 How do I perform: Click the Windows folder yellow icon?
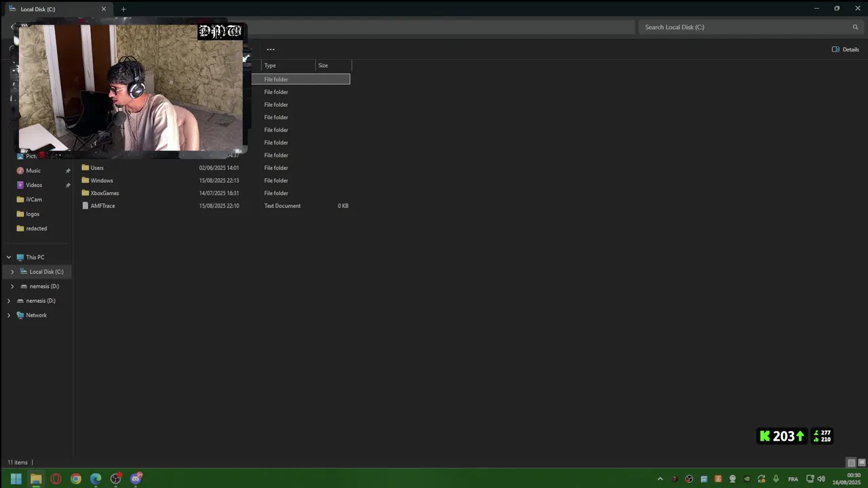click(x=85, y=180)
